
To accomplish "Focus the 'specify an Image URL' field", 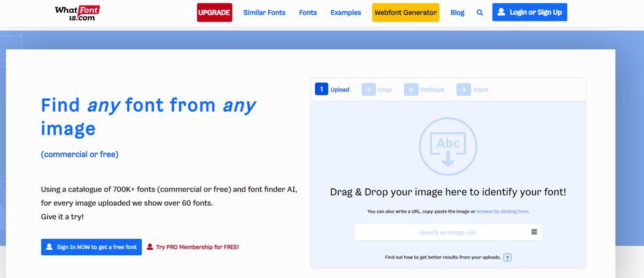I will 442,233.
